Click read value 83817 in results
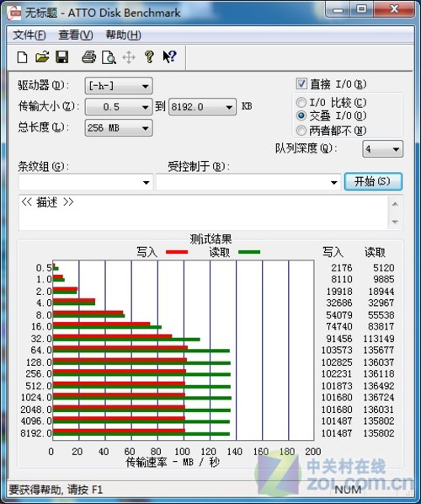Screen dimensions: 421x504 point(381,326)
